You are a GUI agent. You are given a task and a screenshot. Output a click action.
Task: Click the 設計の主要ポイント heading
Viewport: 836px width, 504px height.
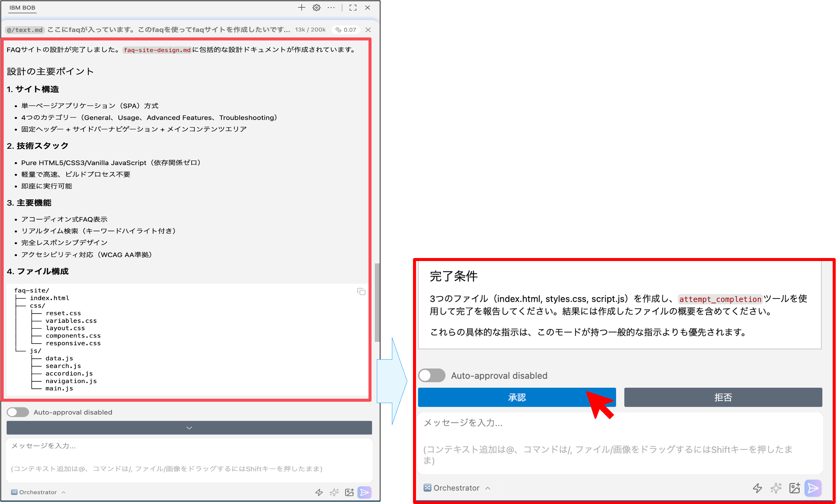(50, 72)
